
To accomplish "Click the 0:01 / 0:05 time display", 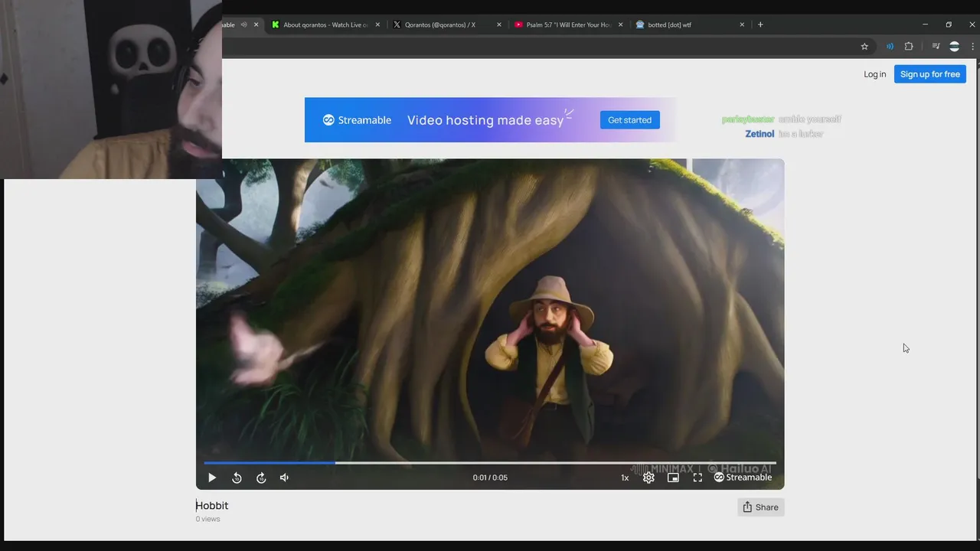I will click(x=490, y=478).
